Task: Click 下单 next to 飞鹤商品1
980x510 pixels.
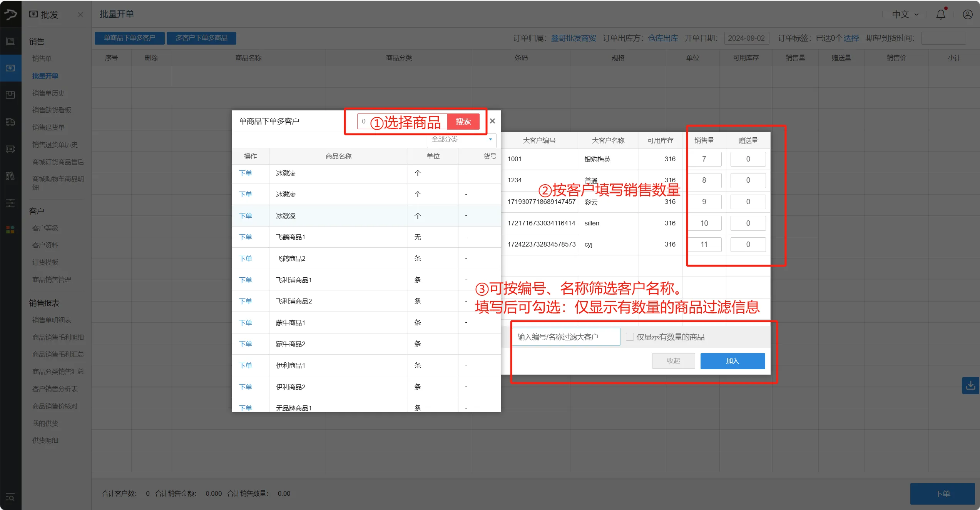Action: click(x=246, y=237)
